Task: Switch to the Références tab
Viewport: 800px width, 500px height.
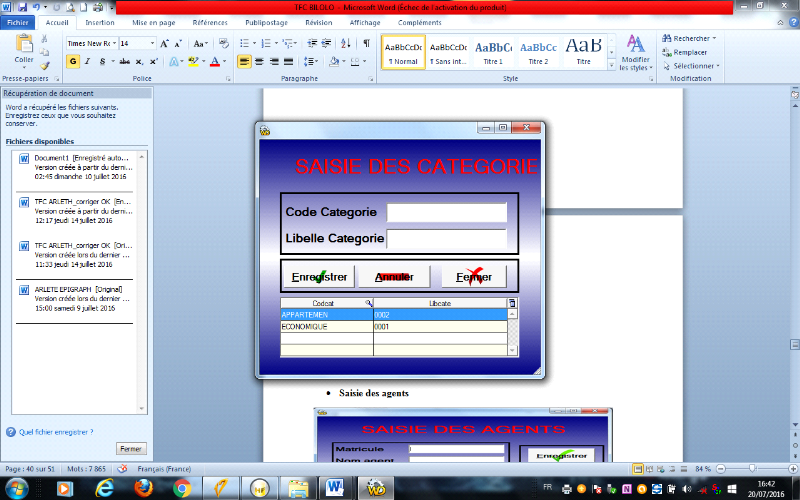Action: click(x=210, y=22)
